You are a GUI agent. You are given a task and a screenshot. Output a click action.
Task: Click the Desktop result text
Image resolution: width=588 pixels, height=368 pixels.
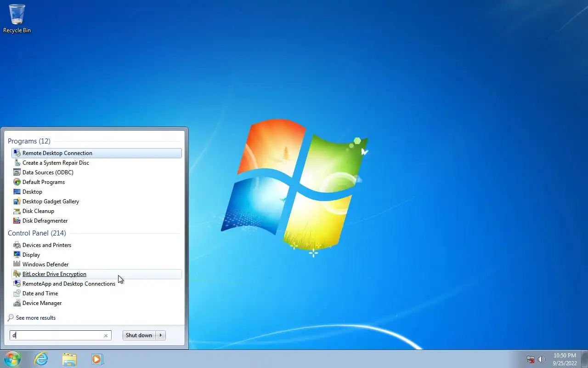coord(32,192)
